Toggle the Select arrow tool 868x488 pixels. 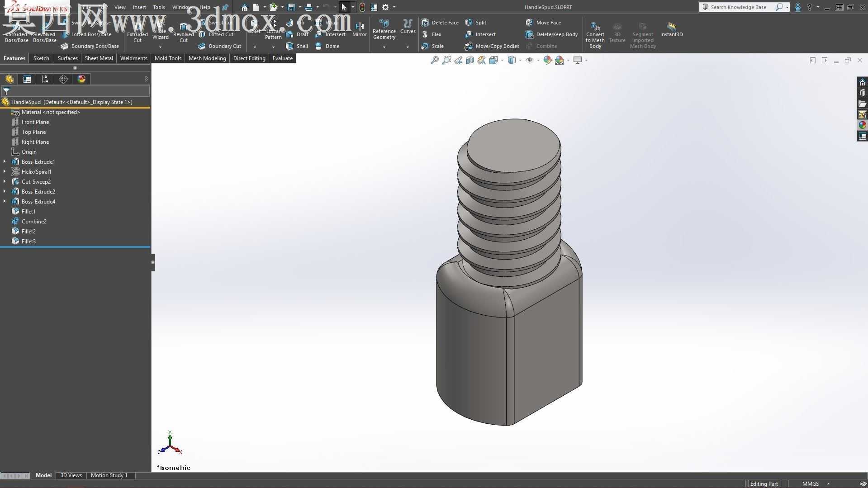pyautogui.click(x=344, y=7)
